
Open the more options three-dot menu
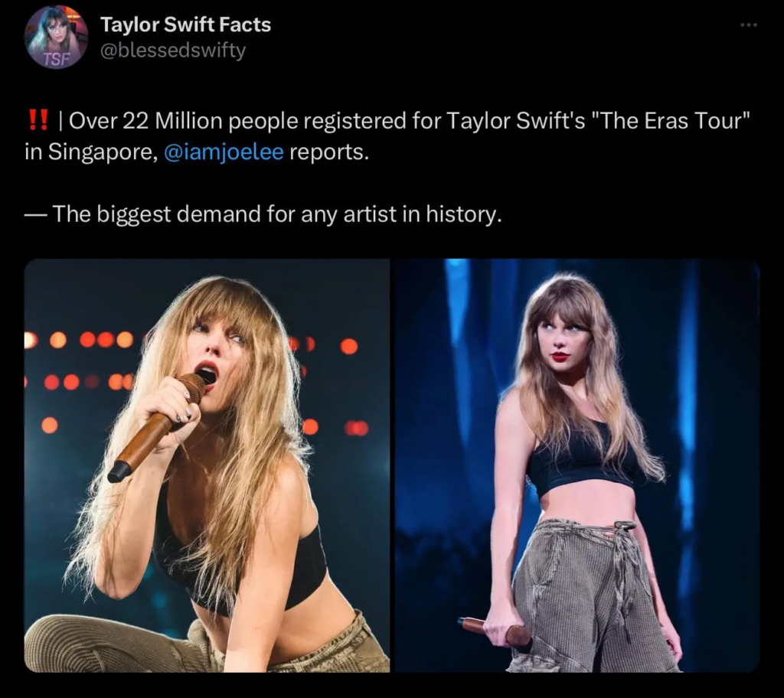(x=748, y=25)
